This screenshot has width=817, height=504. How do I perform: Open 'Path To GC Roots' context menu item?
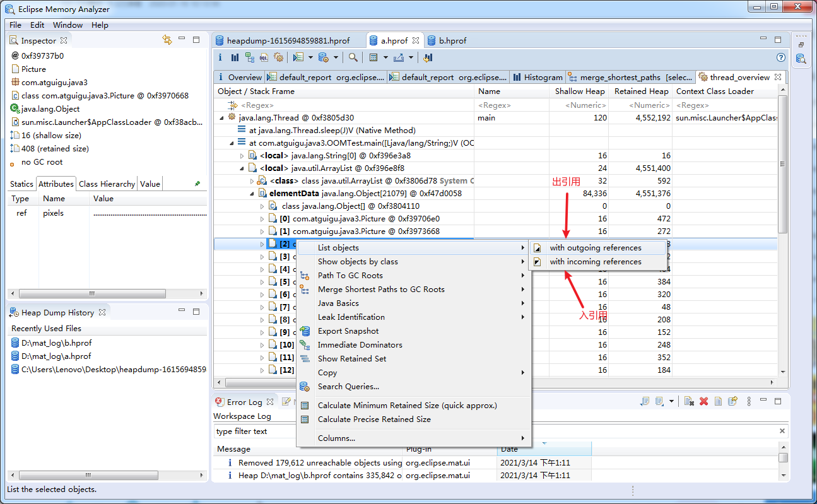point(413,276)
